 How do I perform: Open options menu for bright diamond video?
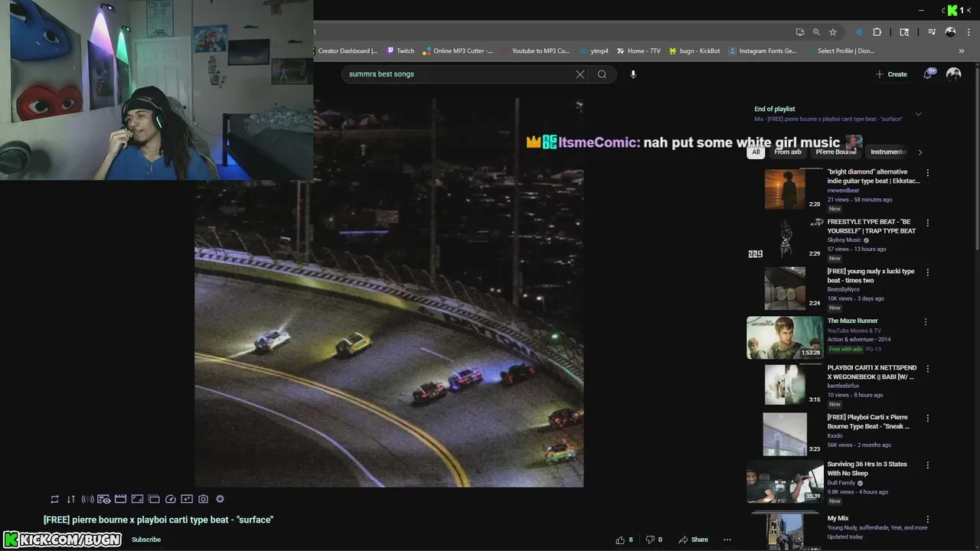927,173
